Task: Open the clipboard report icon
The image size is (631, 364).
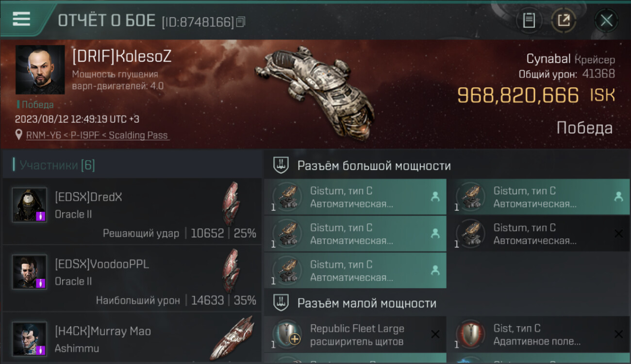Action: (529, 20)
